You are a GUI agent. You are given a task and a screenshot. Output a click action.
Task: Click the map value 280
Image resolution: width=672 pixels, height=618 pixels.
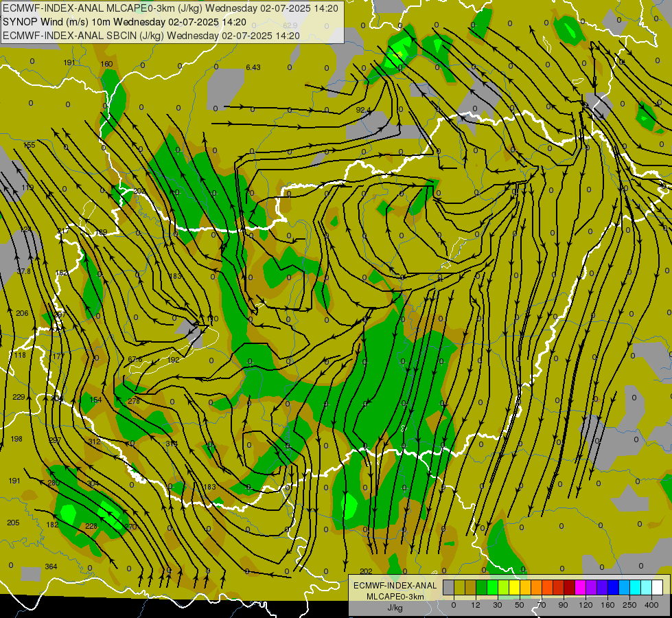(x=54, y=483)
